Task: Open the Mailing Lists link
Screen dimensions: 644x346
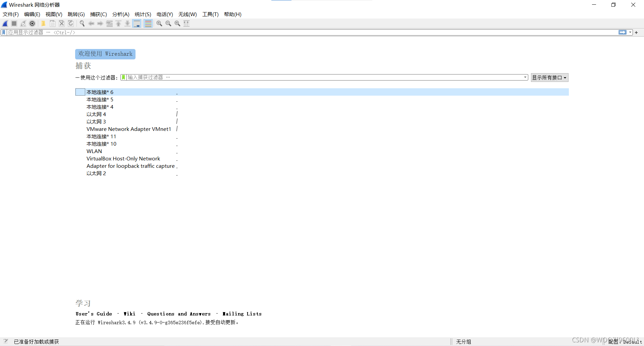Action: (242, 314)
